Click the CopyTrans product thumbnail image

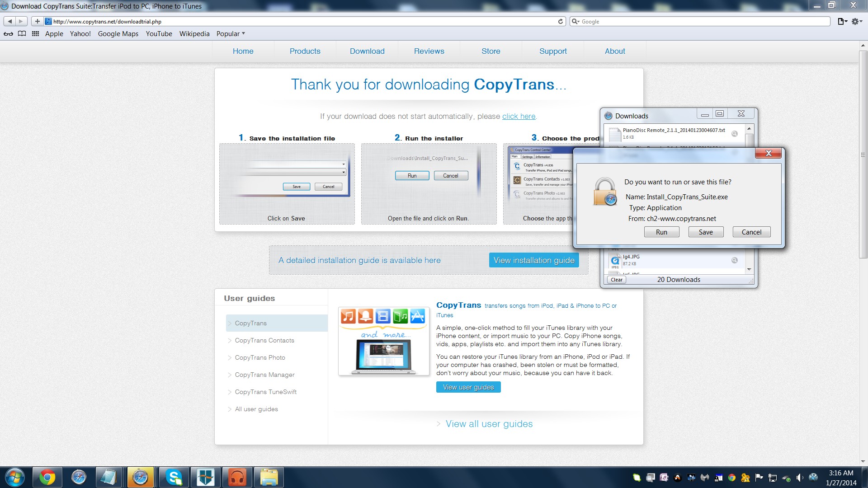click(x=384, y=341)
